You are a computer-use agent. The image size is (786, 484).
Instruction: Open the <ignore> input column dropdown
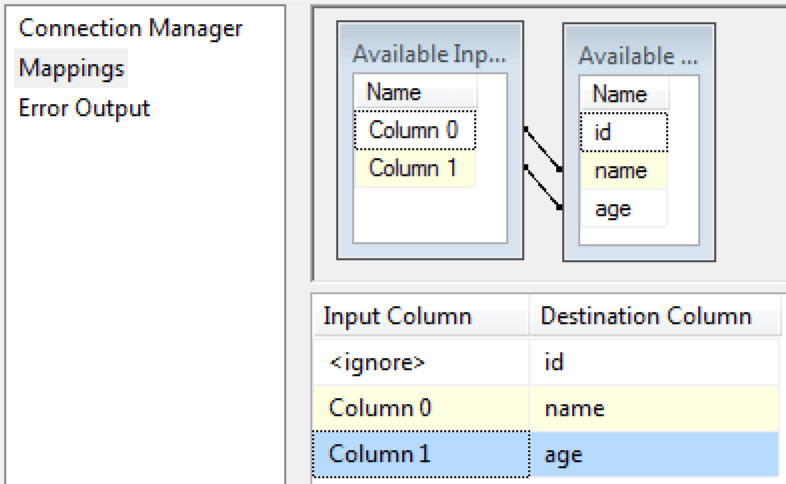(x=420, y=362)
